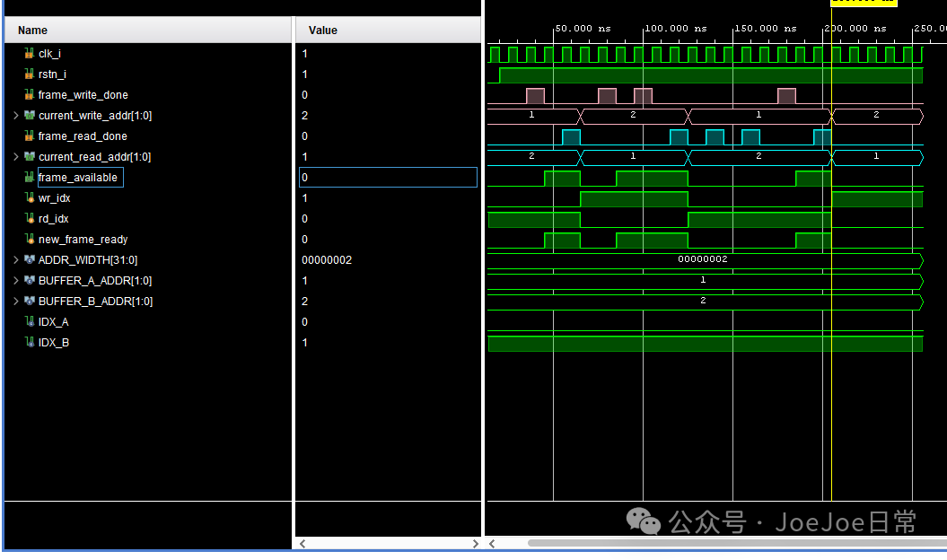Select the new_frame_ready signal name
The height and width of the screenshot is (560, 947).
click(83, 240)
